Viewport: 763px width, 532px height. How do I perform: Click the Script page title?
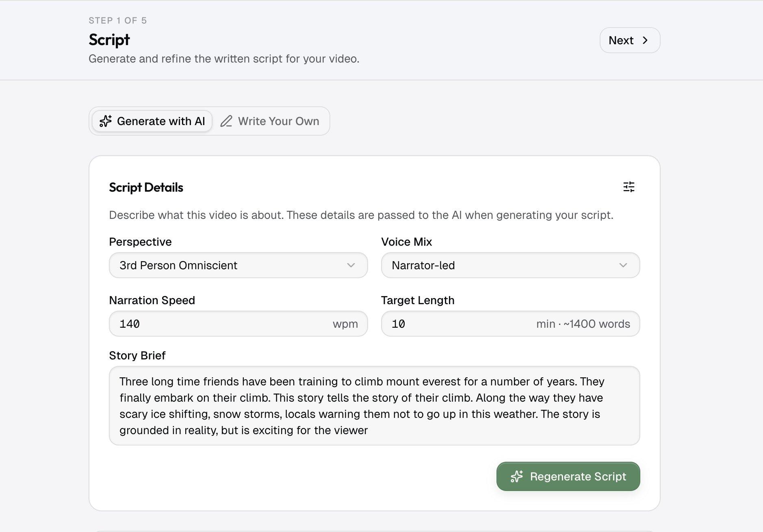point(109,39)
